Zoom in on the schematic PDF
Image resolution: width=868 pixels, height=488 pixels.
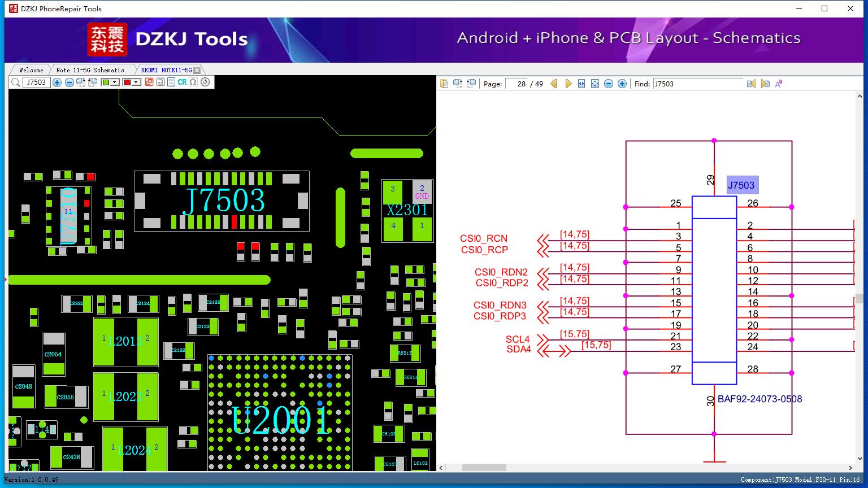622,84
